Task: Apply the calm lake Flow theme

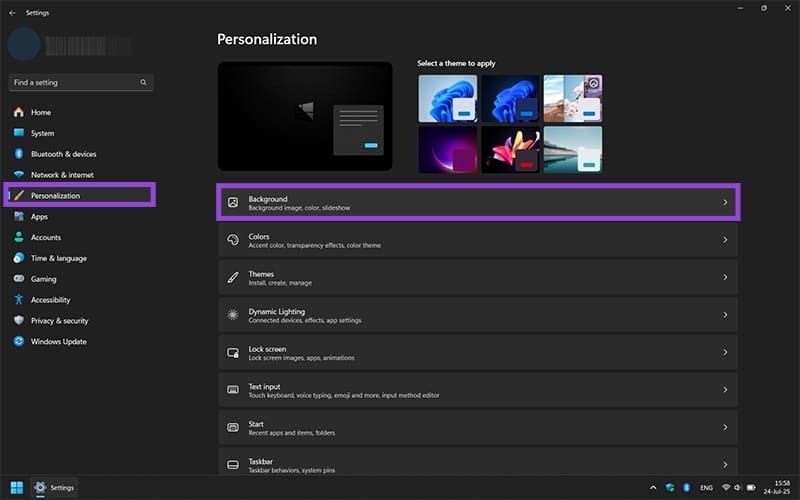Action: [x=573, y=149]
